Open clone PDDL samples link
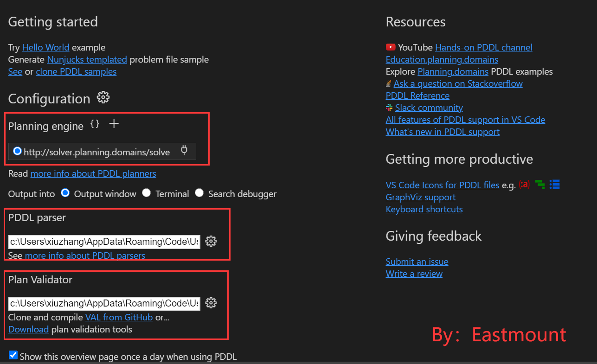The width and height of the screenshot is (597, 364). point(76,71)
